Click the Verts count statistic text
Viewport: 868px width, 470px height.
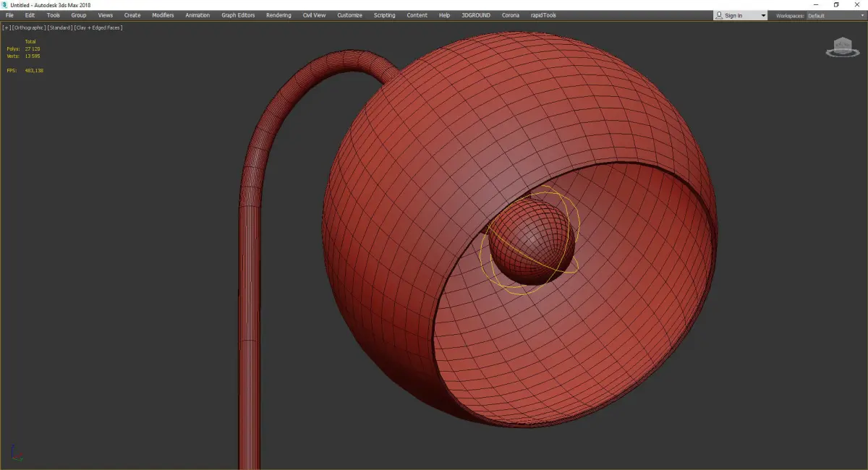point(23,56)
